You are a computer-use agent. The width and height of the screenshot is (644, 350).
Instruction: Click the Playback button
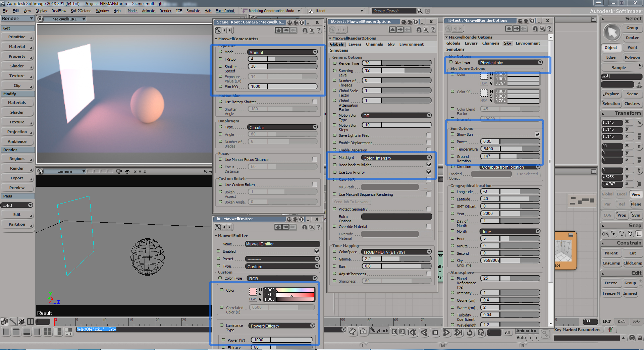(x=379, y=331)
